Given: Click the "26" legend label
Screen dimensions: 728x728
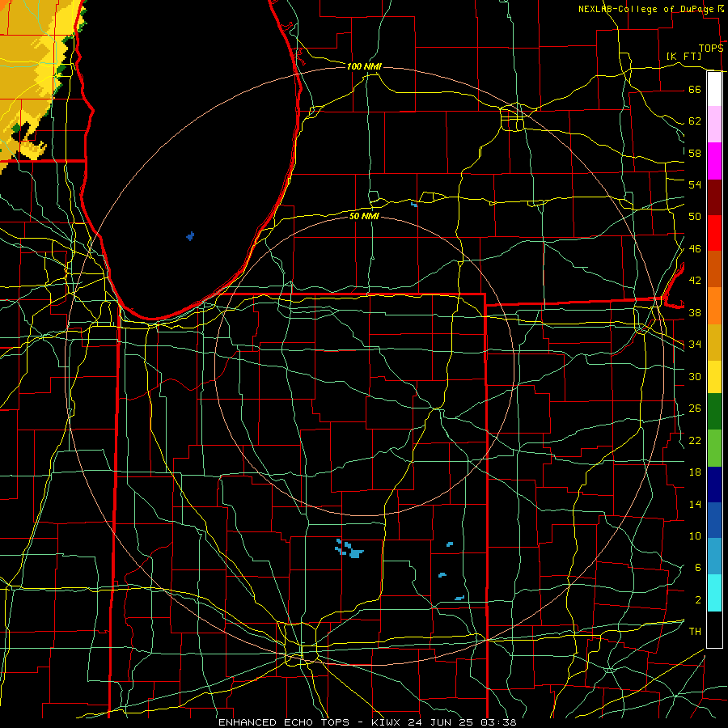Looking at the screenshot, I should tap(695, 408).
